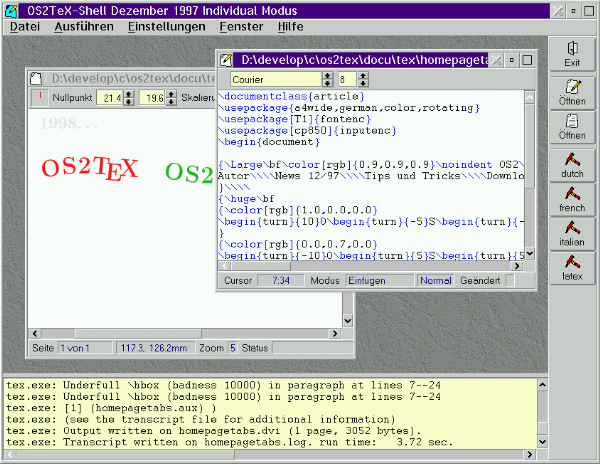Click the editor window maximize square button
The image size is (600, 464).
pos(527,60)
